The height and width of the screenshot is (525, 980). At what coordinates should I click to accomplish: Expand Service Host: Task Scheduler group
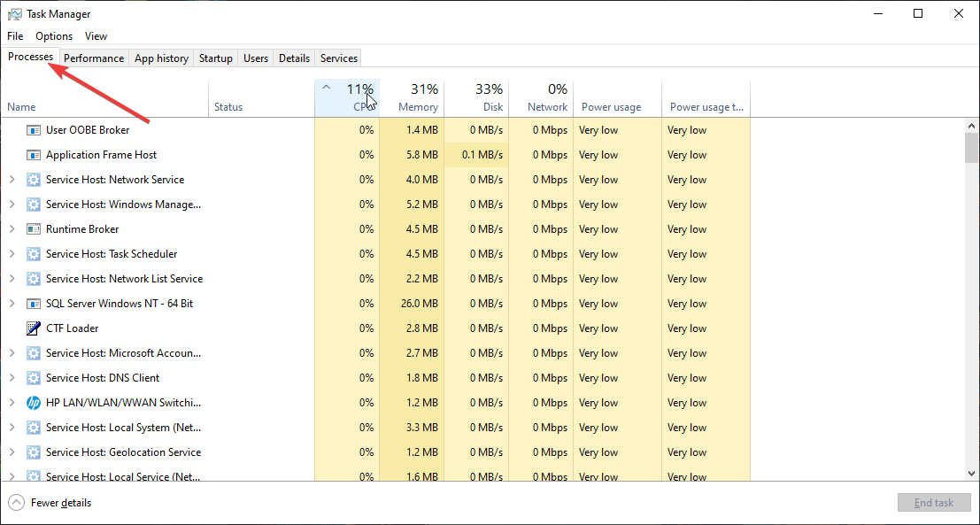pyautogui.click(x=12, y=254)
